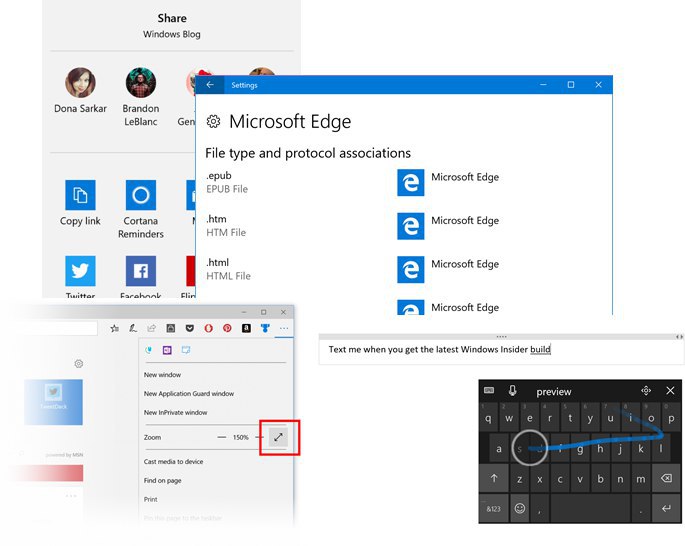Open the blue trophy extension icon in Edge toolbar
This screenshot has height=546, width=685.
point(265,328)
